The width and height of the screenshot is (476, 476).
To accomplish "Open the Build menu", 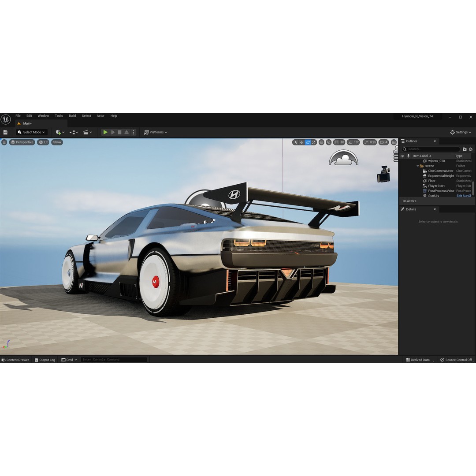I will 72,115.
